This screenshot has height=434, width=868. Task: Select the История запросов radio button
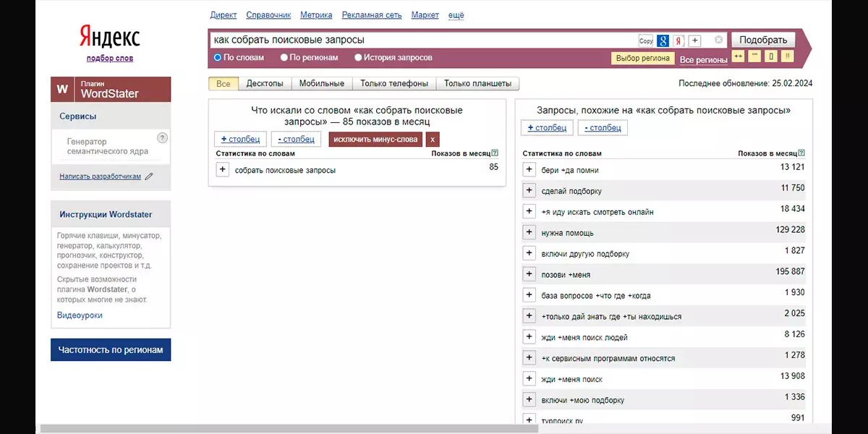(358, 58)
